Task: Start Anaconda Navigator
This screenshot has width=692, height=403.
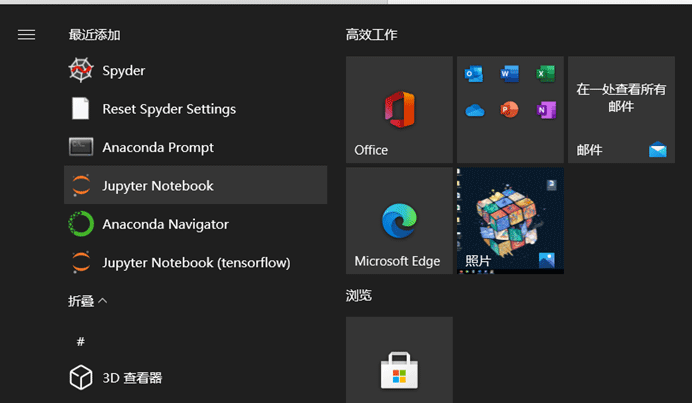Action: click(x=196, y=224)
